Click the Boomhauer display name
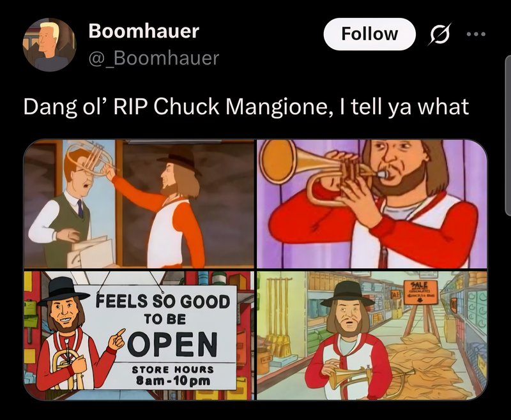Screen dimensions: 511x420 (x=144, y=31)
